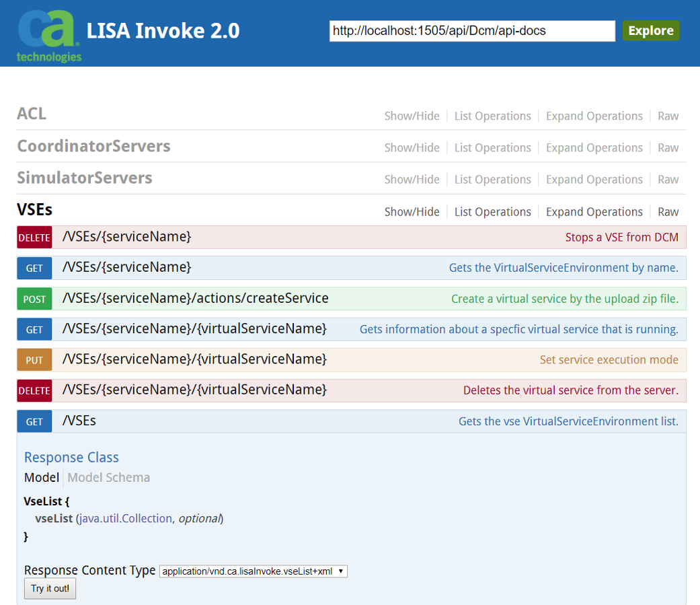Click the PUT badge

(34, 359)
